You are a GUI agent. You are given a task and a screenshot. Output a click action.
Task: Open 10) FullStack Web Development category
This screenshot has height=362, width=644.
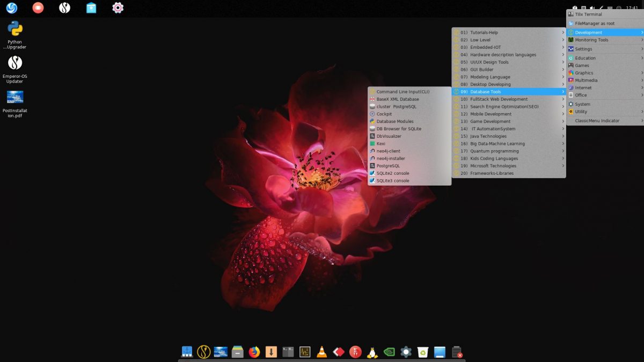[509, 99]
